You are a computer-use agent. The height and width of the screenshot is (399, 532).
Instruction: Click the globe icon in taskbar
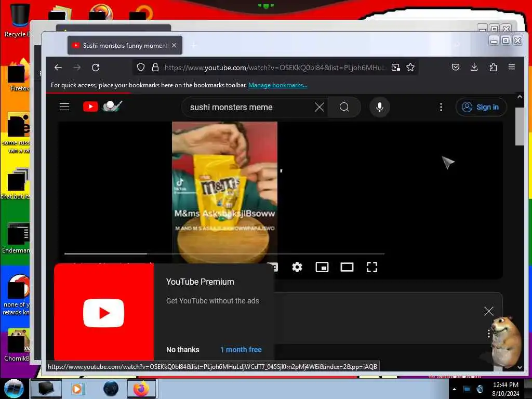[x=111, y=389]
